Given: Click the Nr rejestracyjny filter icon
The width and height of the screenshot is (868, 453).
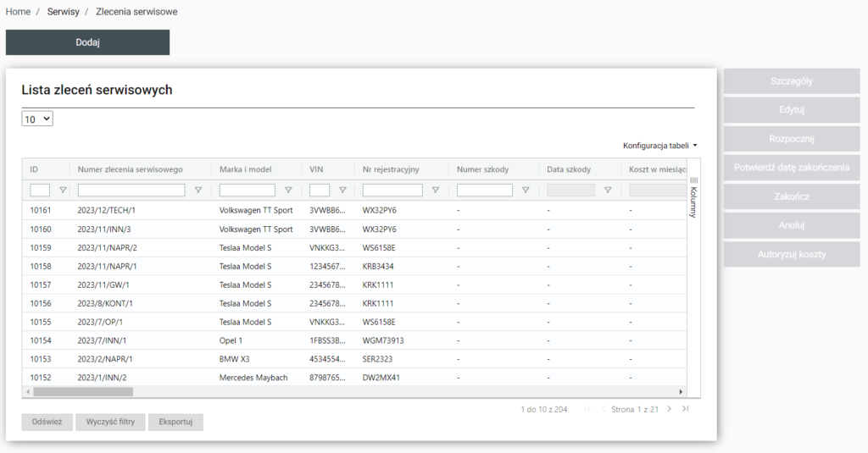Looking at the screenshot, I should click(436, 191).
